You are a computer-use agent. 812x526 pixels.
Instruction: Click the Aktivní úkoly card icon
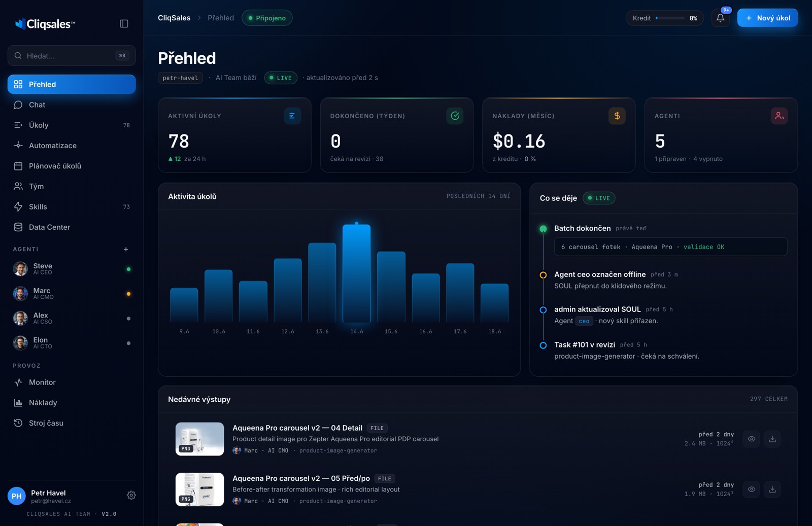[x=292, y=116]
